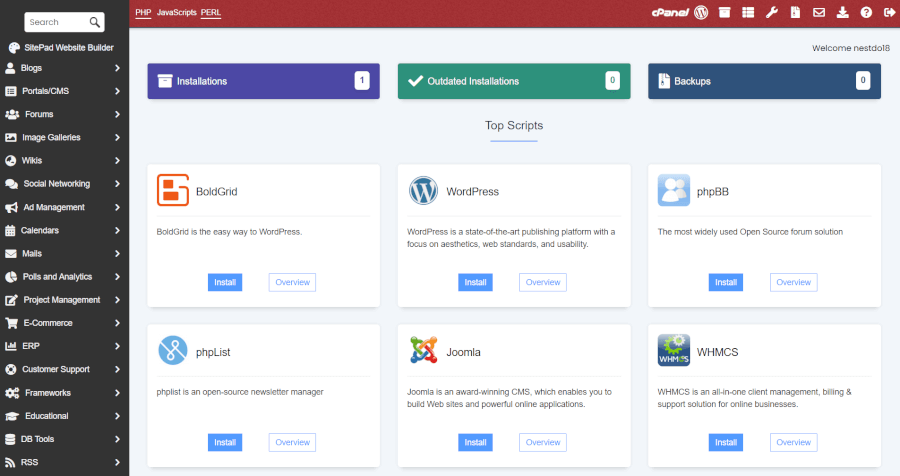The width and height of the screenshot is (900, 476).
Task: Click the logout arrow icon
Action: (x=889, y=12)
